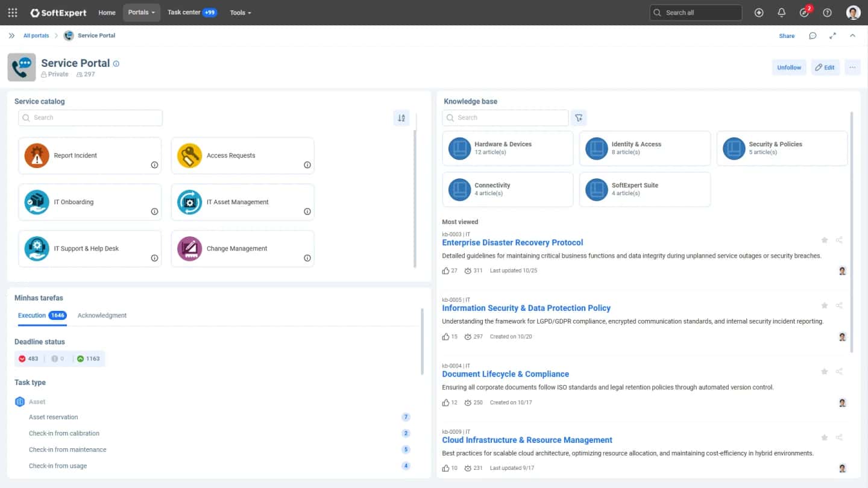The width and height of the screenshot is (868, 488).
Task: Favorite Enterprise Disaster Recovery Protocol with star
Action: 824,240
